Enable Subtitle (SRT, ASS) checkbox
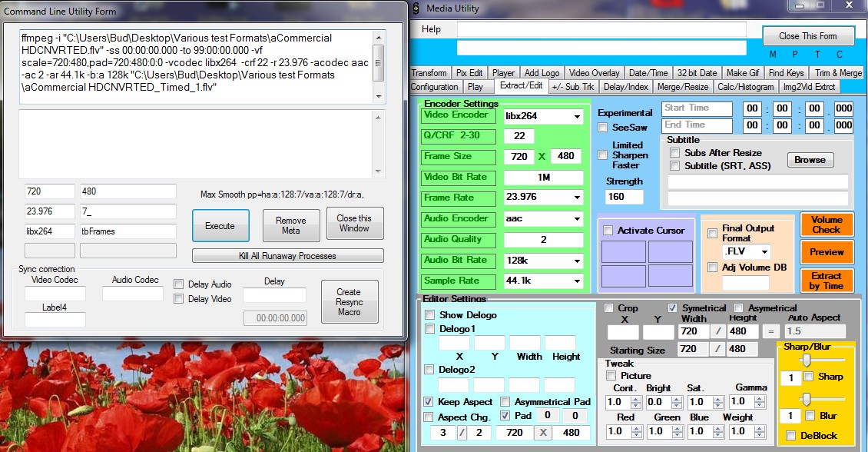The image size is (868, 452). click(x=674, y=165)
